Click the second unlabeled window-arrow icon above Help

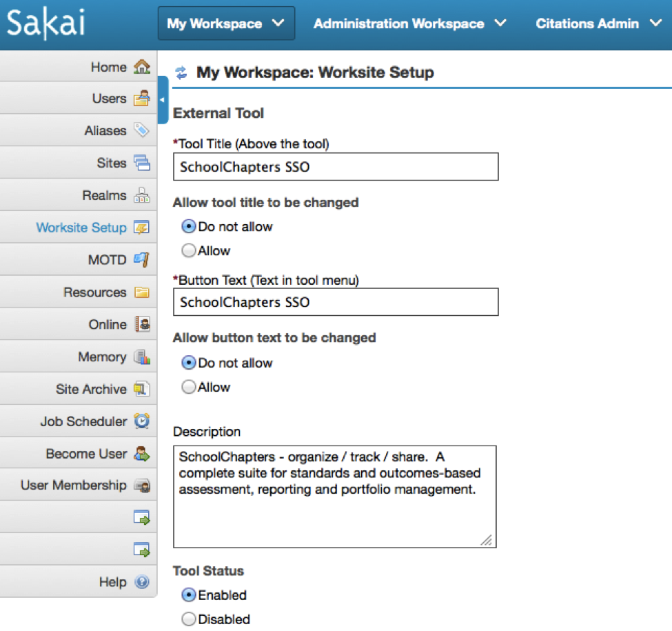click(x=142, y=550)
